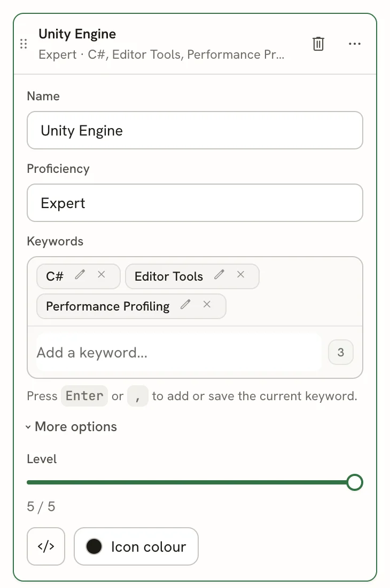Select the Editor Tools chip label
This screenshot has height=588, width=390.
168,276
